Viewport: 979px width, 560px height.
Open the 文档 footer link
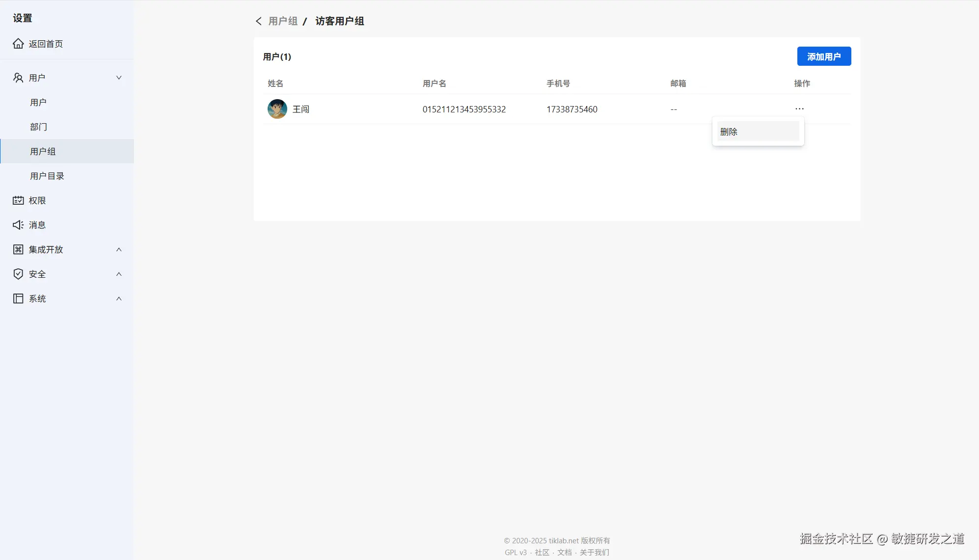(564, 552)
